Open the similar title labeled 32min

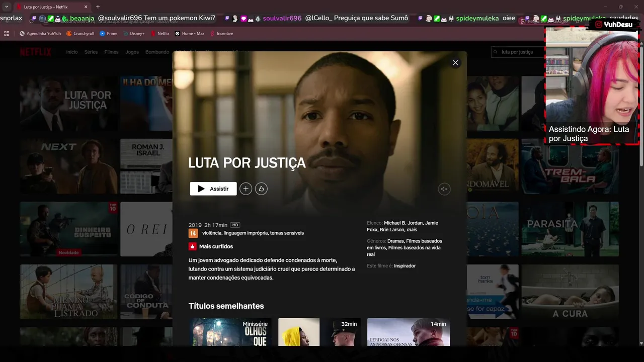click(319, 332)
